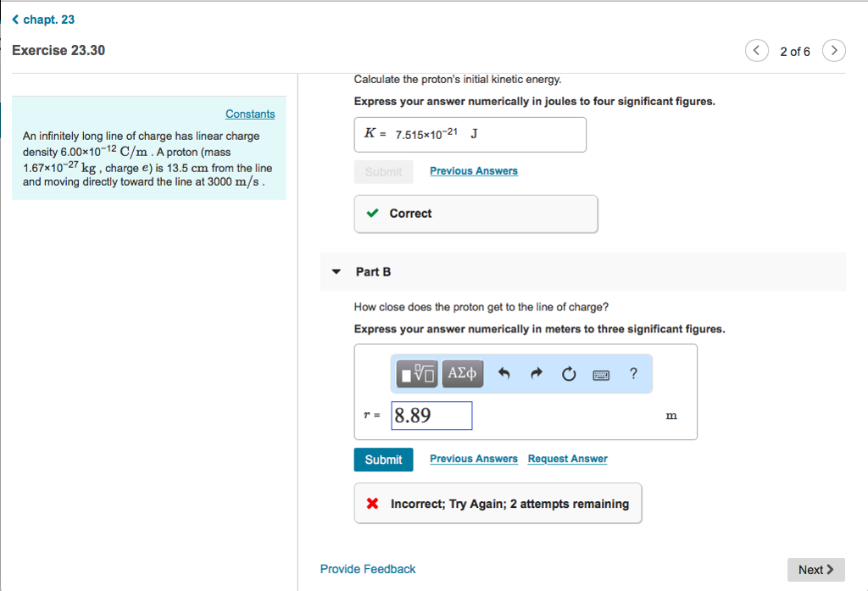The height and width of the screenshot is (591, 868).
Task: Submit the Part B answer
Action: coord(383,459)
